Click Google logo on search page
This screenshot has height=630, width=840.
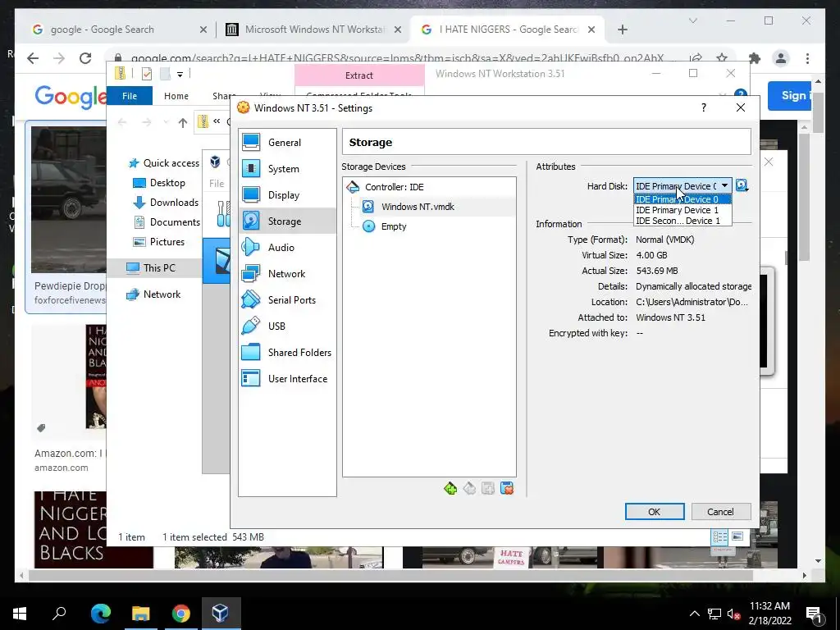[x=70, y=97]
